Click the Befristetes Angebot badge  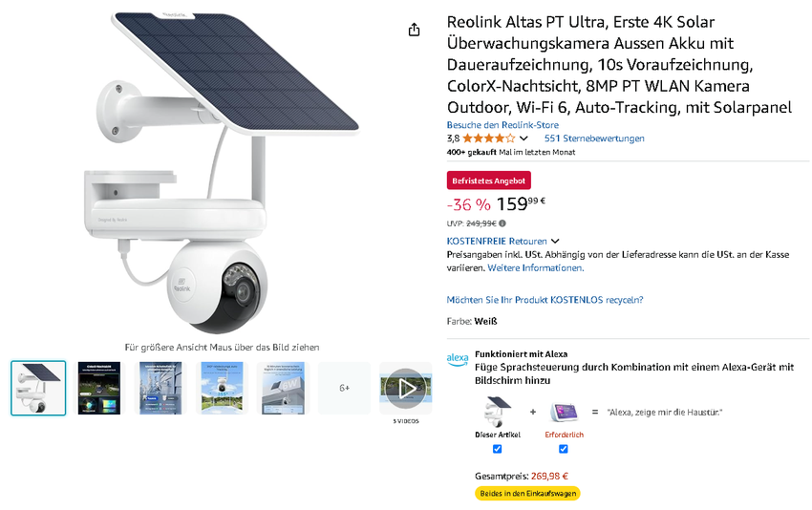pyautogui.click(x=488, y=180)
